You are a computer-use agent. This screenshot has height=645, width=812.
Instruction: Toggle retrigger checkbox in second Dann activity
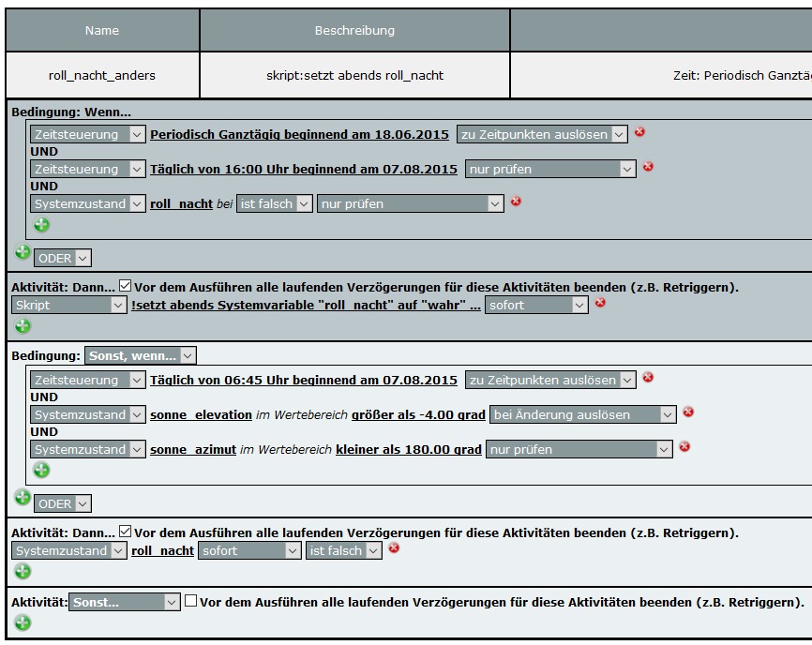(x=125, y=532)
